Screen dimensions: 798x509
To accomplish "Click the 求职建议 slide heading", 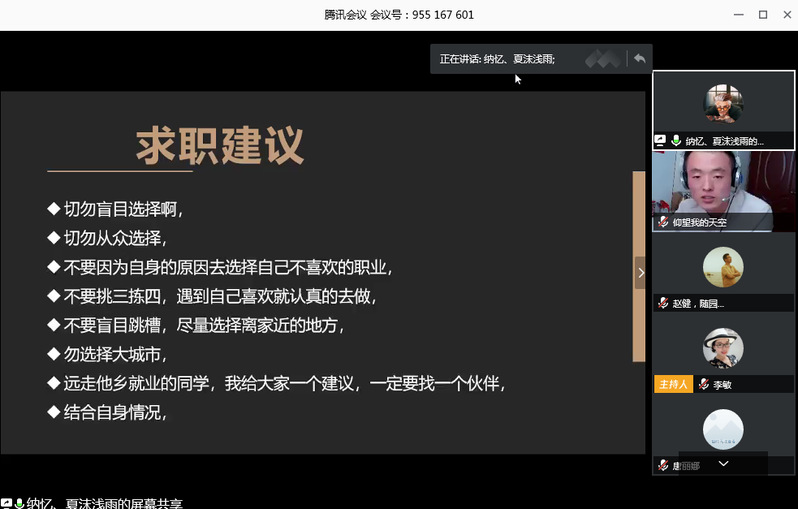I will point(220,147).
